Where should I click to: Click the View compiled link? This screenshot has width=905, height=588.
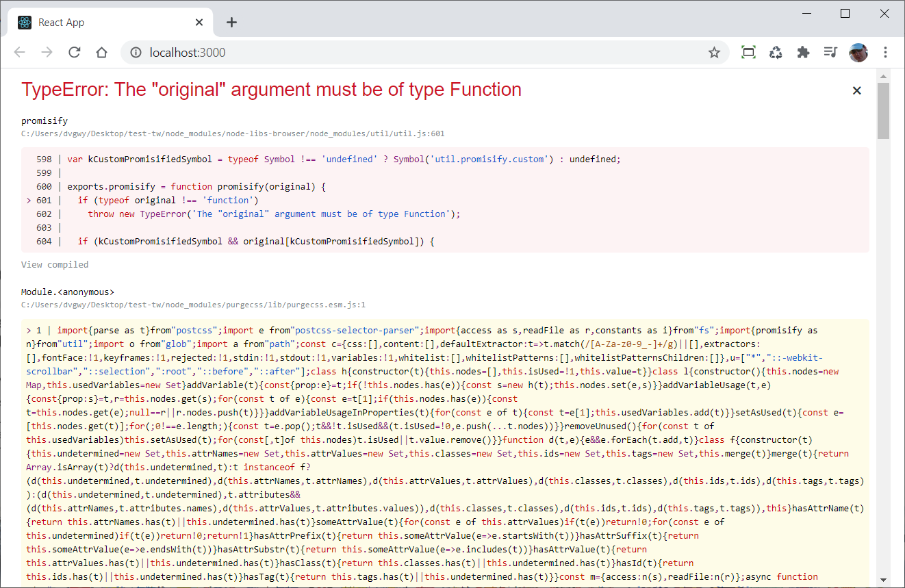(54, 264)
